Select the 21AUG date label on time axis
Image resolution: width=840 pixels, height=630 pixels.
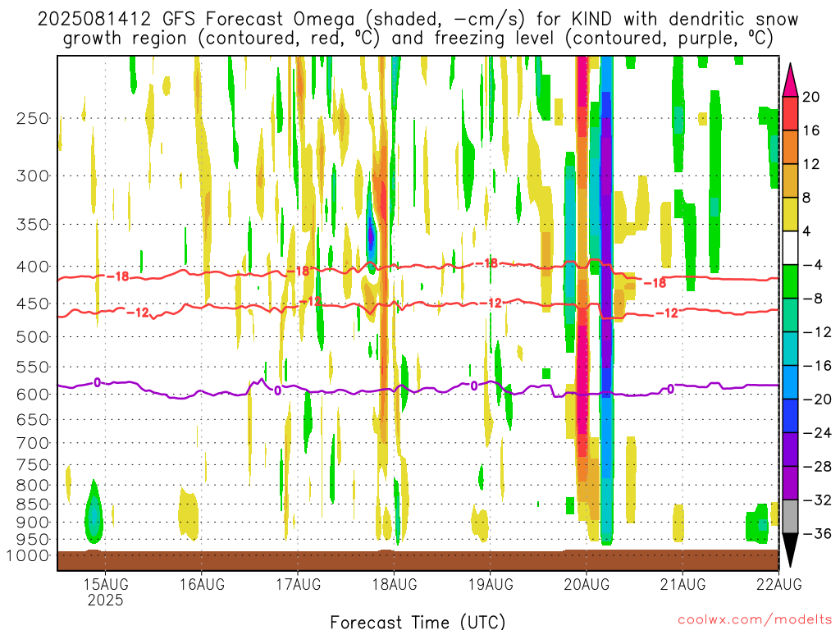682,584
